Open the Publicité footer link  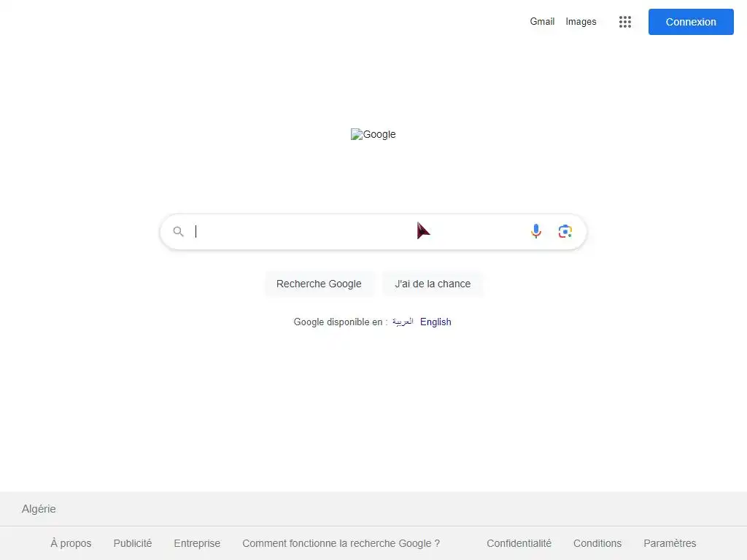133,543
